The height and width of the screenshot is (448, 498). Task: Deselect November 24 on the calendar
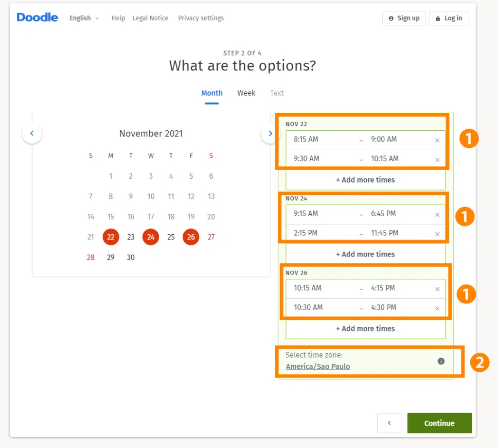[x=151, y=237]
